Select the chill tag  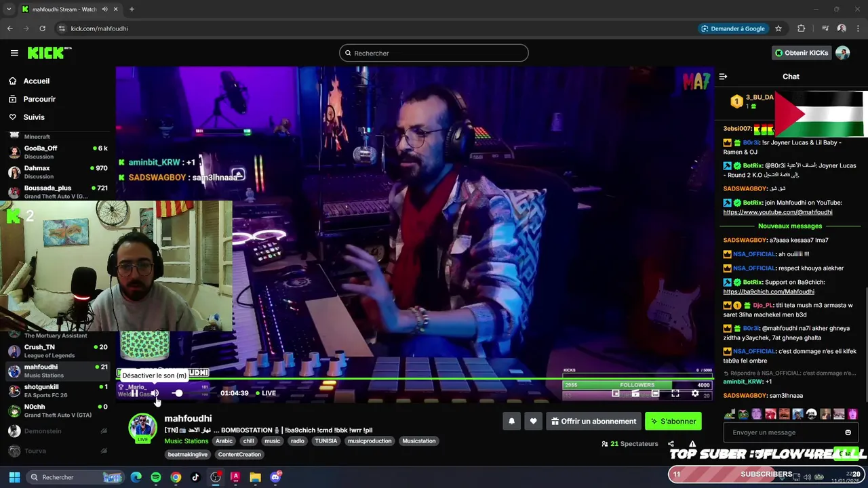tap(248, 441)
